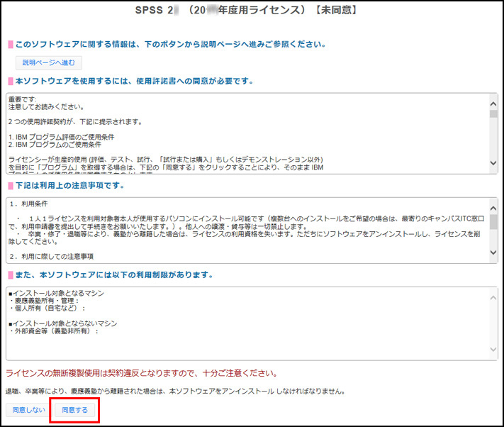Click the SPSS license page title
The height and width of the screenshot is (427, 504).
pos(246,10)
